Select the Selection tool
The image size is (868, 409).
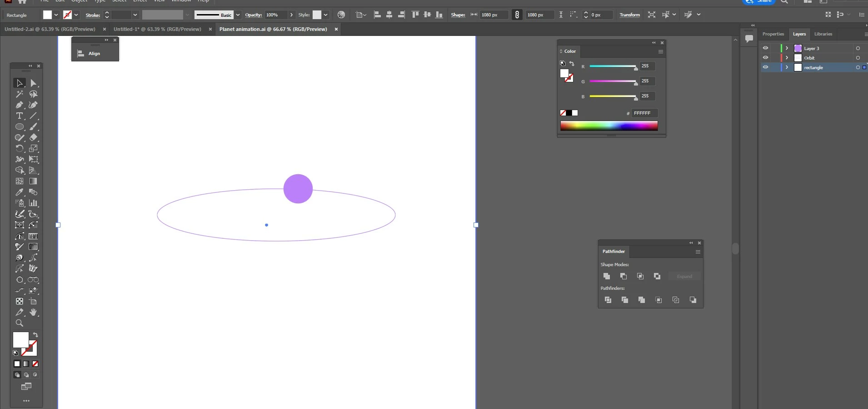pos(19,83)
